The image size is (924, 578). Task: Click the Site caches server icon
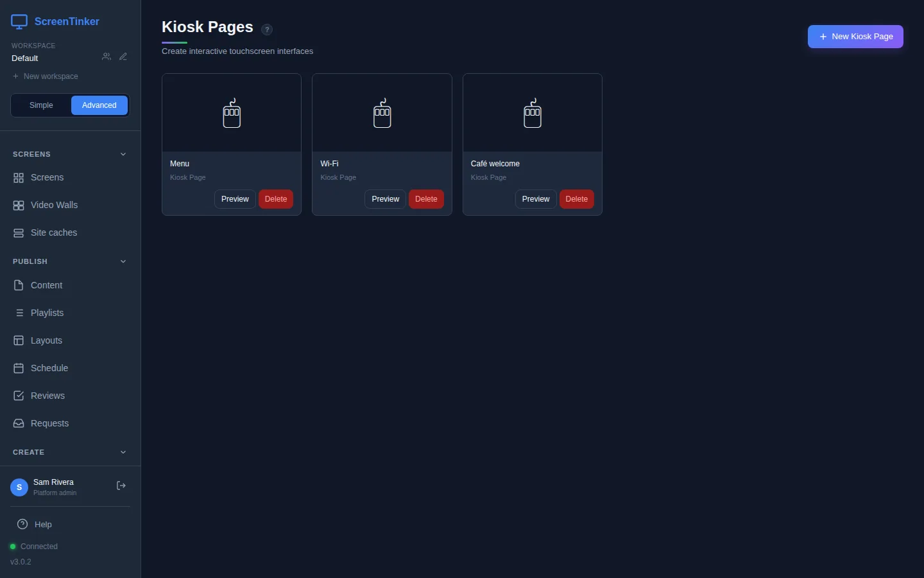click(x=19, y=233)
